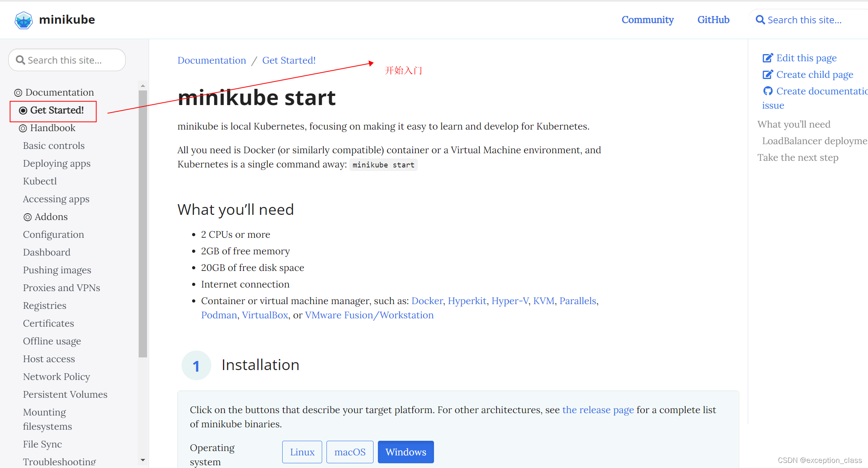Screen dimensions: 868x468
Task: Open the release page link
Action: tap(598, 410)
